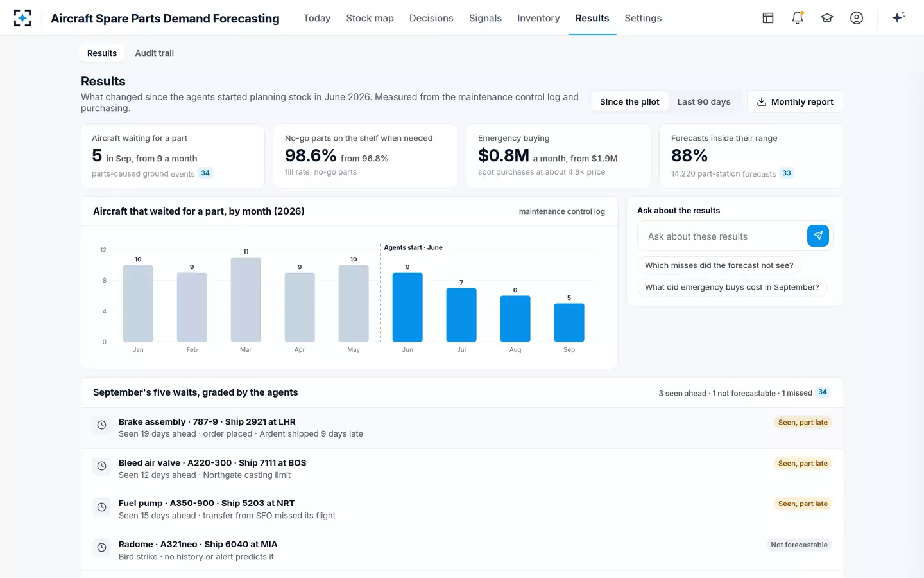924x578 pixels.
Task: Click the Seen, part late badge on Bleed air valve
Action: tap(803, 463)
